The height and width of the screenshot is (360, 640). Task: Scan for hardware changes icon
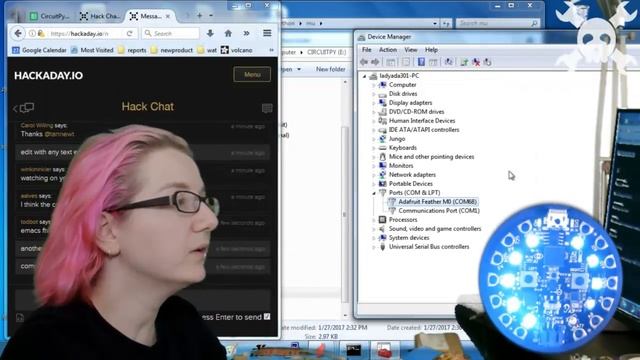(x=449, y=62)
